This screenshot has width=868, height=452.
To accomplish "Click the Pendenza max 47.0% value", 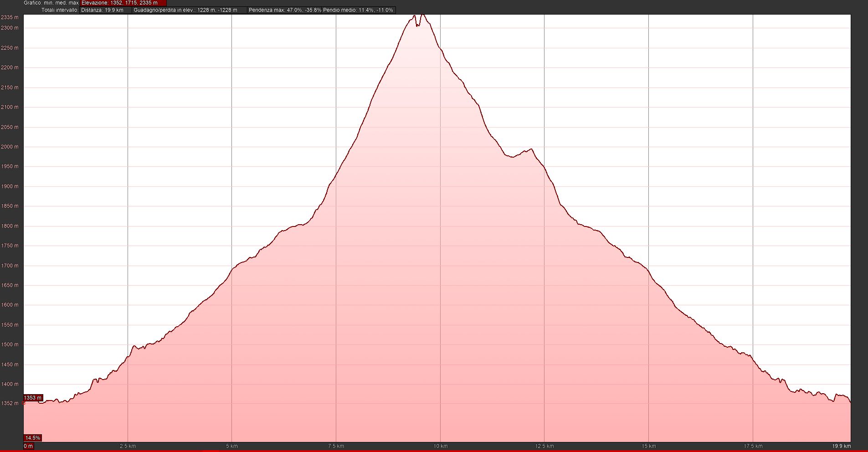I will click(x=285, y=10).
